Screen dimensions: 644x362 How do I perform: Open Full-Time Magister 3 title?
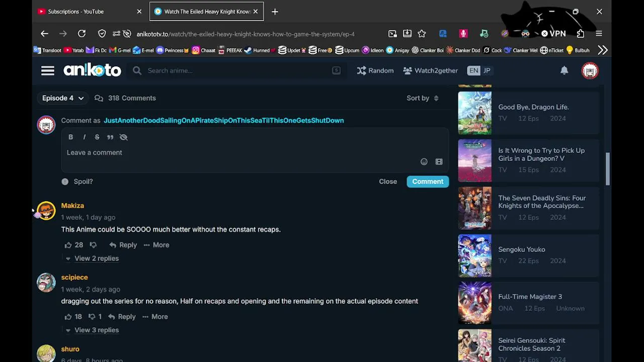[530, 297]
